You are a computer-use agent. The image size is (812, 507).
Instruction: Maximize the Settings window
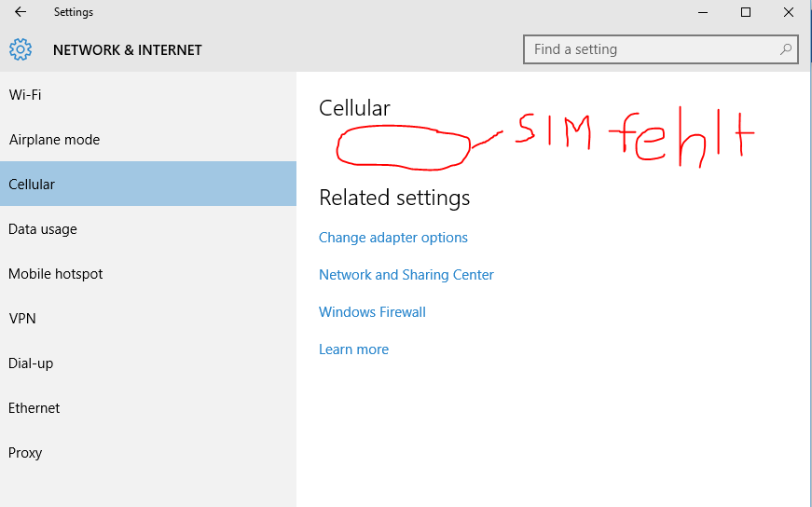pyautogui.click(x=746, y=12)
